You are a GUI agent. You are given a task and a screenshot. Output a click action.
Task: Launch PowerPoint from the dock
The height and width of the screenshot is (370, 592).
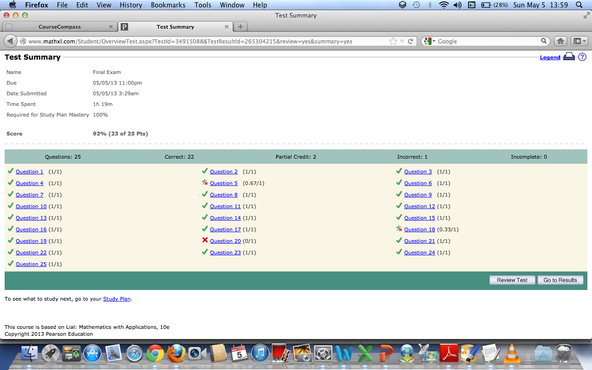[386, 353]
